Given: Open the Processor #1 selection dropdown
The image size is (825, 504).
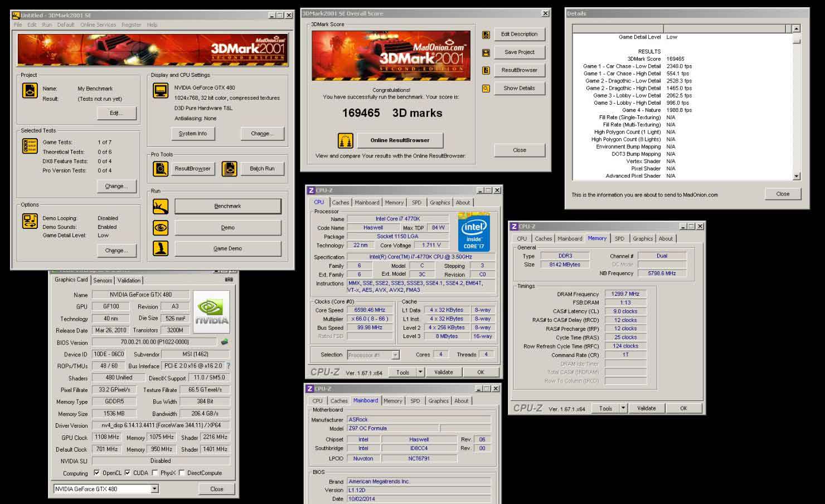Looking at the screenshot, I should [x=395, y=355].
